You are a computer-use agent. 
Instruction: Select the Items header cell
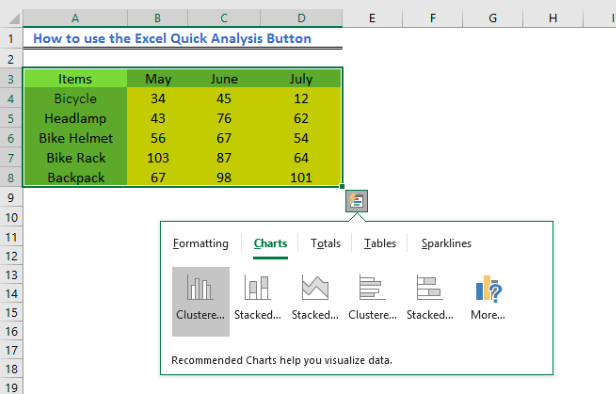coord(75,79)
